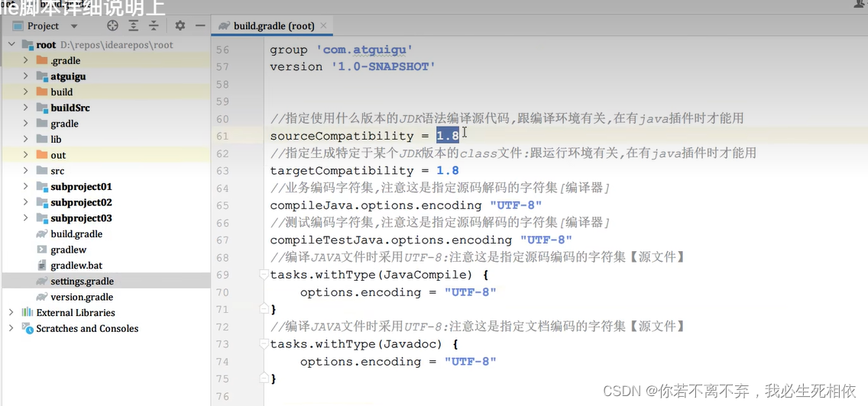Click the settings.gradle elephant icon
The height and width of the screenshot is (406, 868).
pos(41,281)
